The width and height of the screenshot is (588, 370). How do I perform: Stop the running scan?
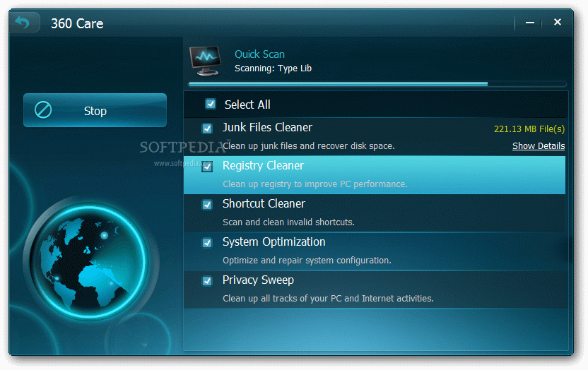95,110
